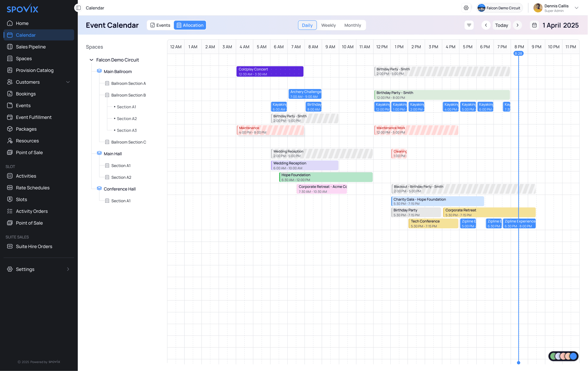
Task: Click the filter icon on the calendar toolbar
Action: click(469, 25)
